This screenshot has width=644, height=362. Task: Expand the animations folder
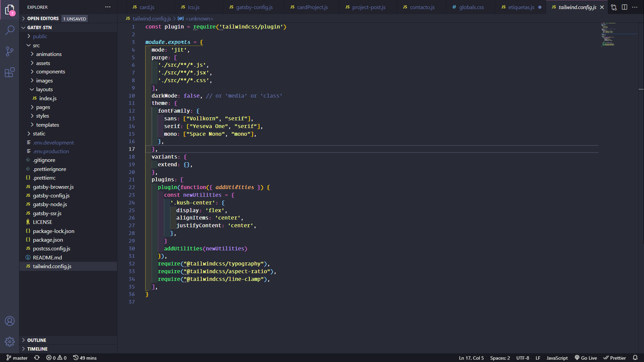tap(68, 54)
